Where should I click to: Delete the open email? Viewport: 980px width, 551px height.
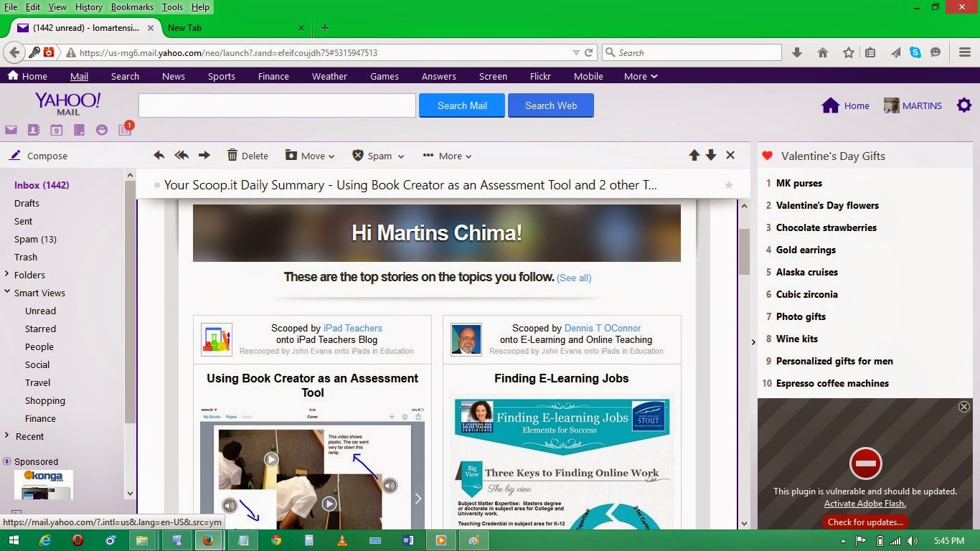click(248, 156)
